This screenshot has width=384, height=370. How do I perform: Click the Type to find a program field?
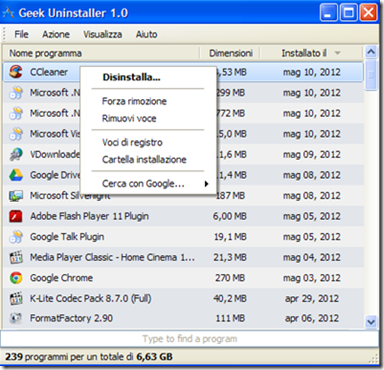point(189,339)
